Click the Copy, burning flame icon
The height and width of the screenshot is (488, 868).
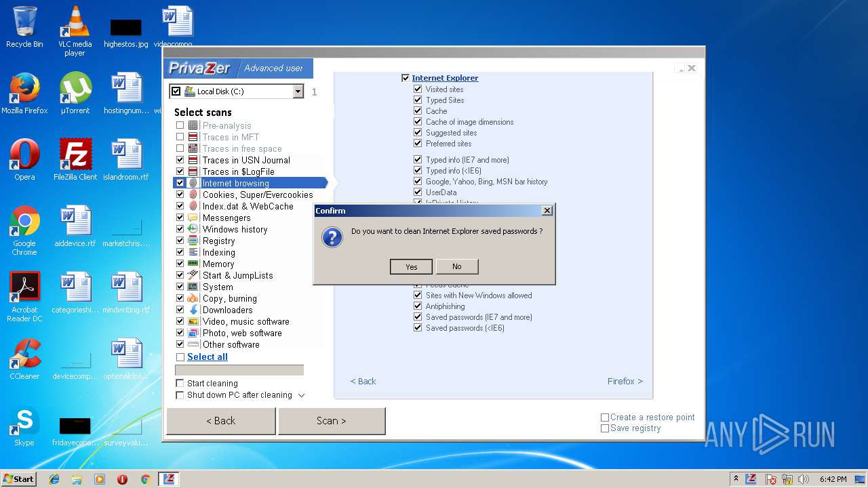pyautogui.click(x=193, y=298)
